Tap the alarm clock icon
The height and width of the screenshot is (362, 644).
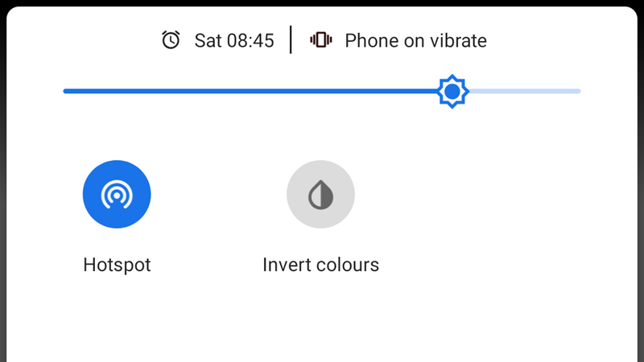click(171, 39)
